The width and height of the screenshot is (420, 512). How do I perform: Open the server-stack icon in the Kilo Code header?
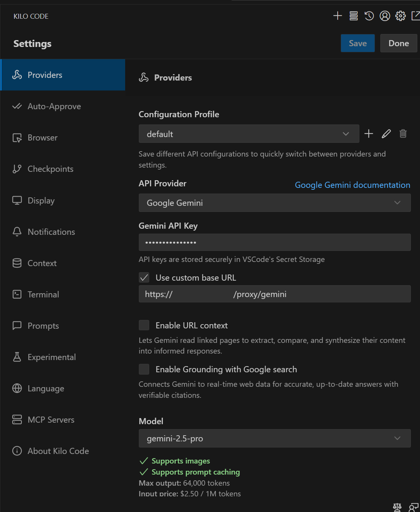tap(354, 16)
